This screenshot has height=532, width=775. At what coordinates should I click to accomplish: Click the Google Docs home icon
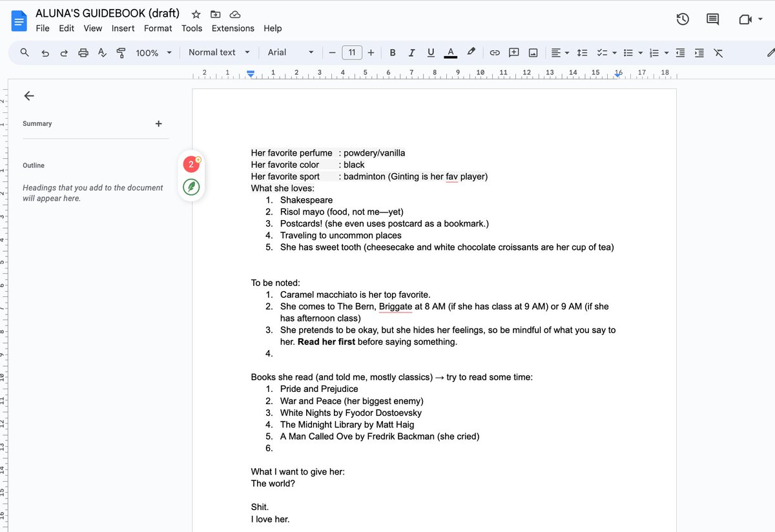[x=19, y=21]
